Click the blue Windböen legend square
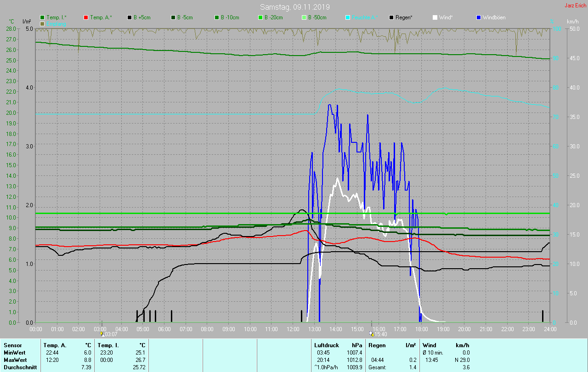The width and height of the screenshot is (588, 372). 479,17
